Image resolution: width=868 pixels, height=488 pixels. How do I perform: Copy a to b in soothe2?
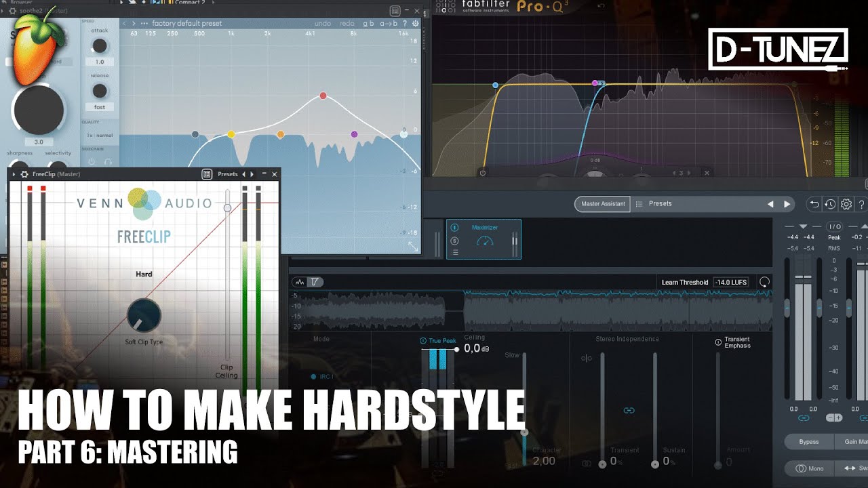[389, 23]
